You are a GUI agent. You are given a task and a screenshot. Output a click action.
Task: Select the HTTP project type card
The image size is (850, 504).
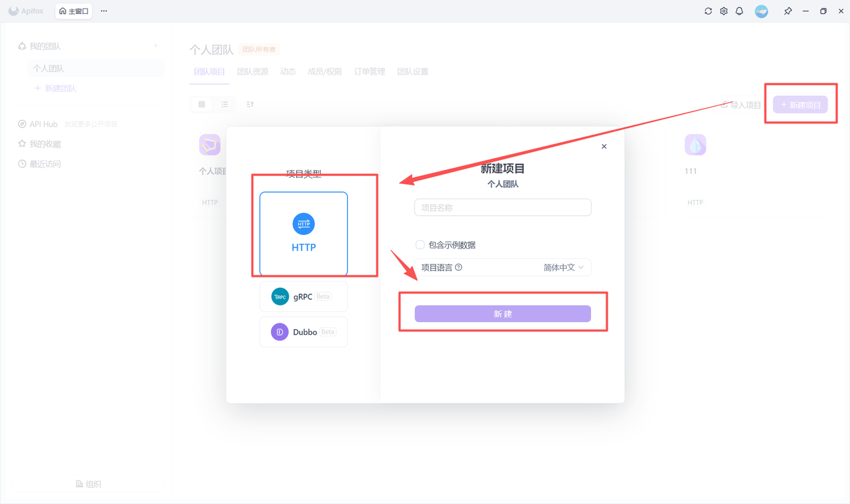pyautogui.click(x=303, y=234)
